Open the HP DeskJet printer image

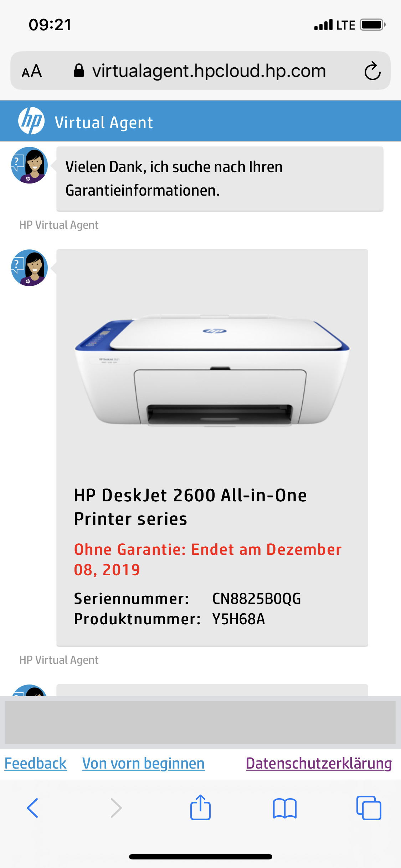(212, 371)
